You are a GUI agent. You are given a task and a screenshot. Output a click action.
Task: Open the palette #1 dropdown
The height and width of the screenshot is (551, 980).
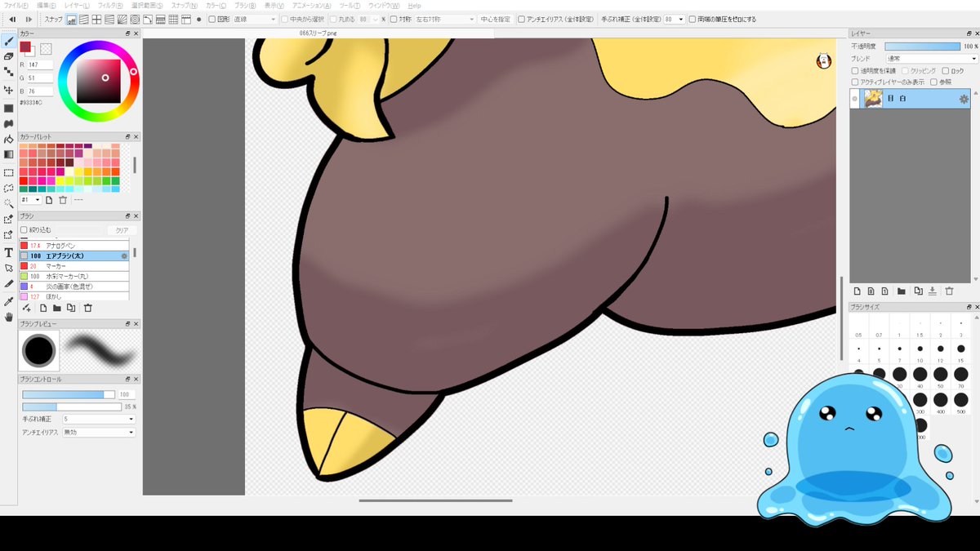click(31, 200)
